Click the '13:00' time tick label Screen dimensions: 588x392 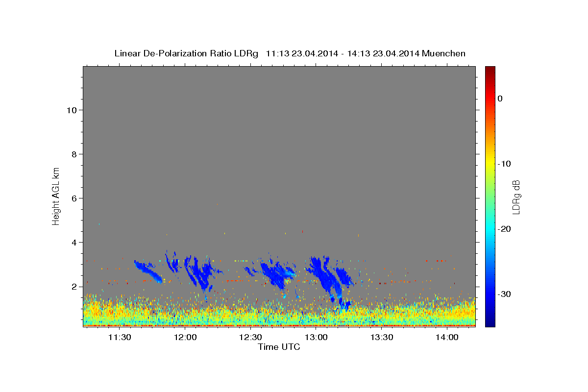[x=316, y=337]
